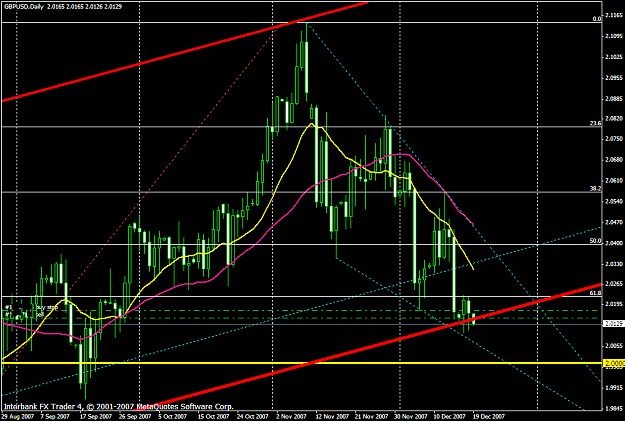Image resolution: width=625 pixels, height=421 pixels.
Task: Click the 2.0540 price axis label
Action: point(614,201)
